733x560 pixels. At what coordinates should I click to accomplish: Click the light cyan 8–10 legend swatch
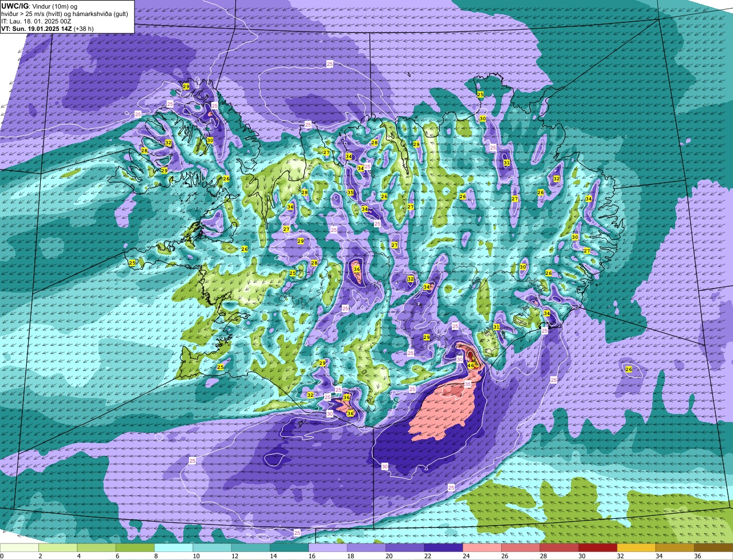pos(174,548)
